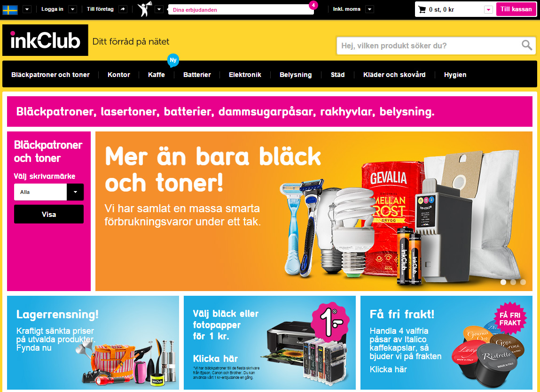Click the blue Ny badge above Kaffe
This screenshot has height=392, width=540.
tap(173, 60)
